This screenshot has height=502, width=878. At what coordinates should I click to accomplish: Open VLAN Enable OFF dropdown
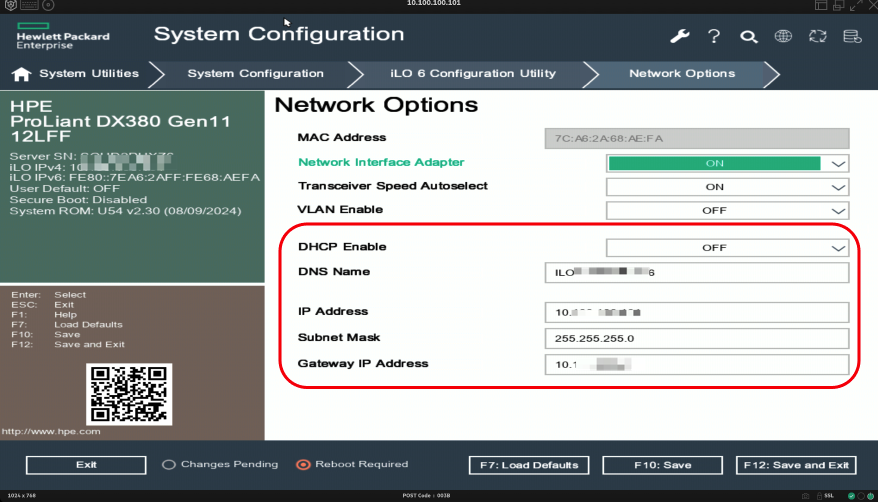tap(727, 210)
